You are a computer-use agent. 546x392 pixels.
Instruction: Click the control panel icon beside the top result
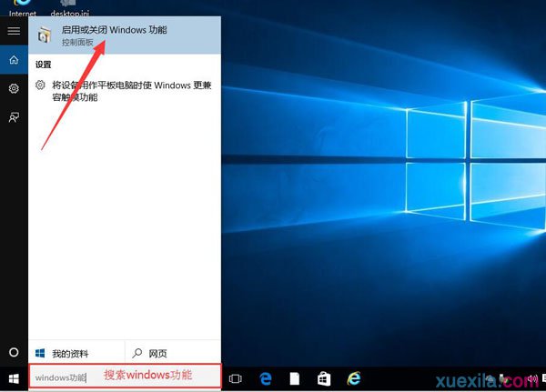pyautogui.click(x=45, y=35)
